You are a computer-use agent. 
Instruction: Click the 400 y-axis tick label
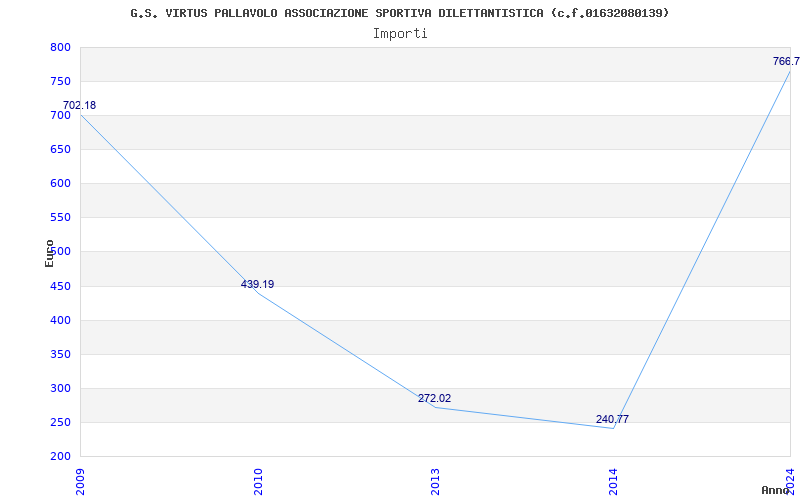[x=60, y=320]
